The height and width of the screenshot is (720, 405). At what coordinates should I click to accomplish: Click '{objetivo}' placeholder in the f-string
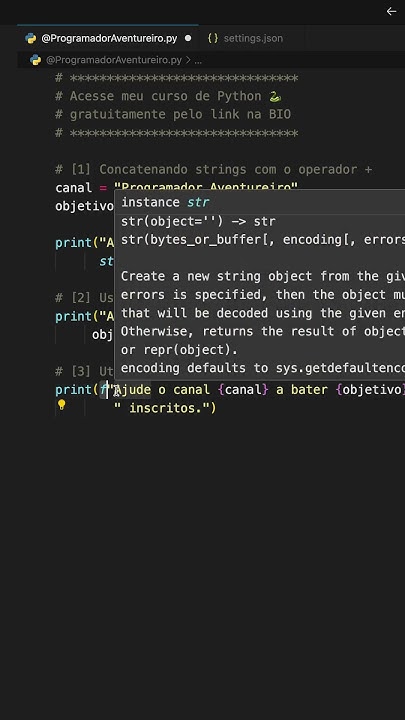pyautogui.click(x=370, y=390)
